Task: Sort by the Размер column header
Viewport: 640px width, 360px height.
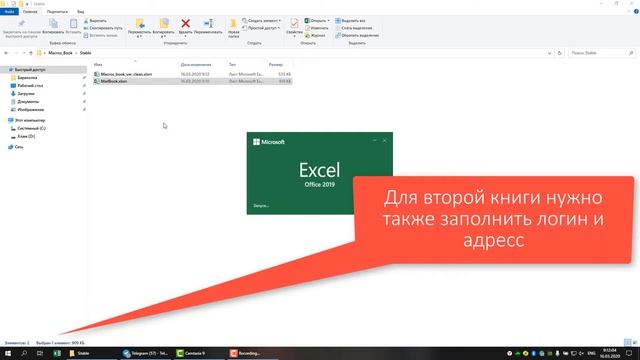Action: point(276,64)
